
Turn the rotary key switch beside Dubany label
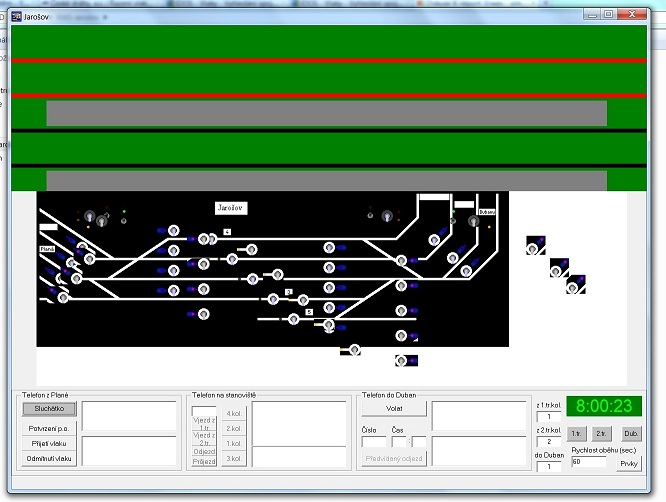(474, 221)
